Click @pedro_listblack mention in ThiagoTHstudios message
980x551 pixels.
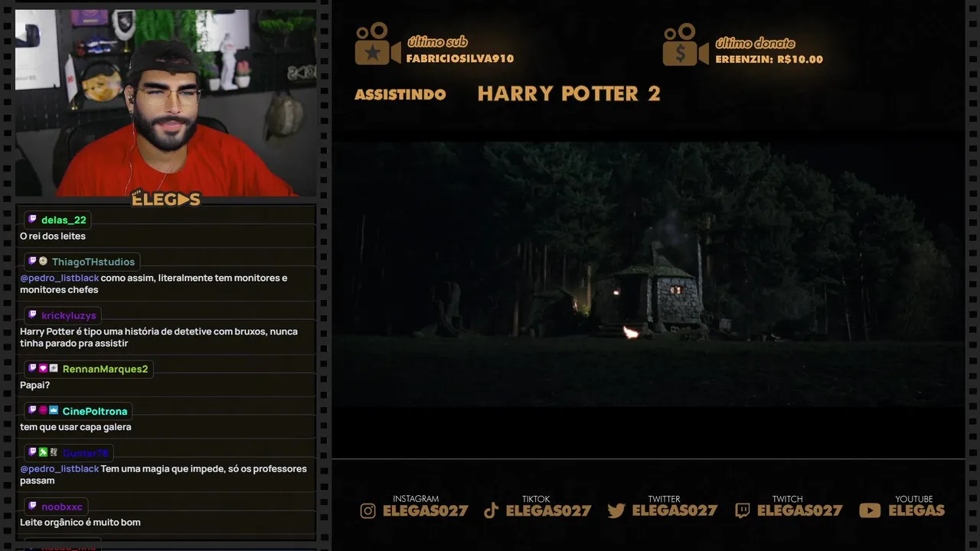tap(60, 278)
